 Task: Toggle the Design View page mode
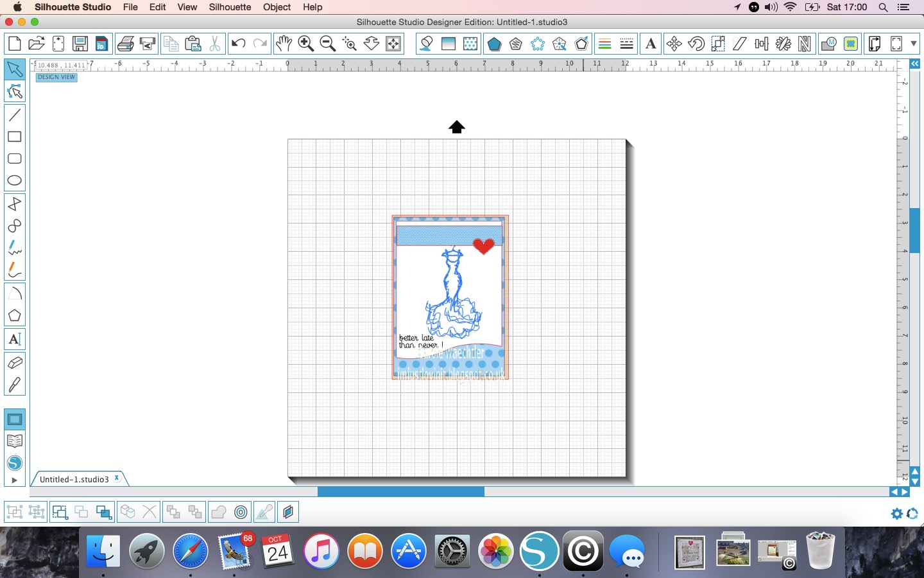(x=56, y=77)
